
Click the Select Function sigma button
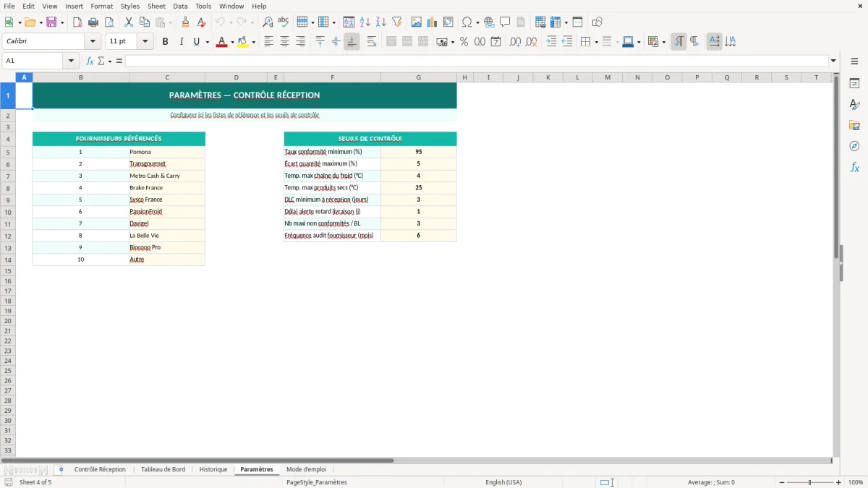(101, 61)
